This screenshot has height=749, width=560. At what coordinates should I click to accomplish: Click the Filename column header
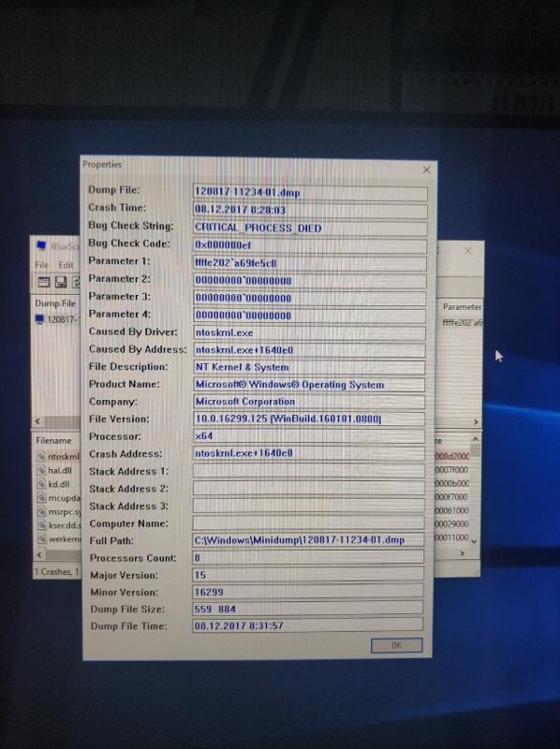[53, 440]
